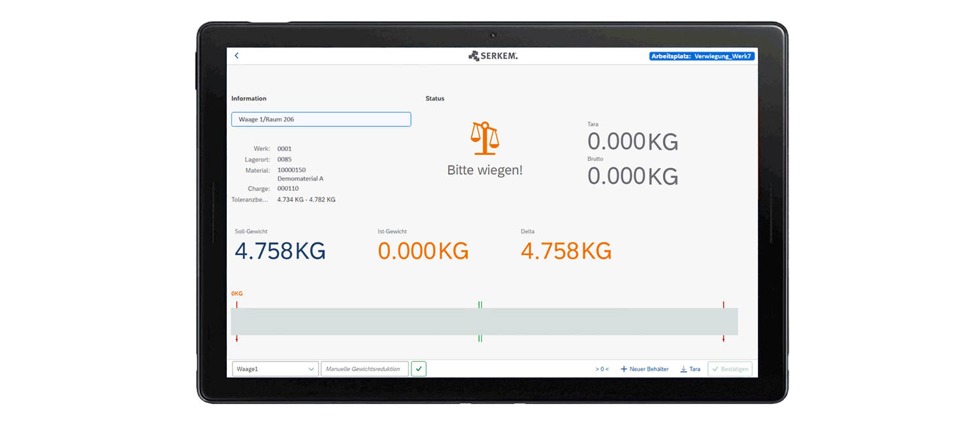Click the Manuelle Gewichtsreduktion input field
980x425 pixels.
pos(365,369)
